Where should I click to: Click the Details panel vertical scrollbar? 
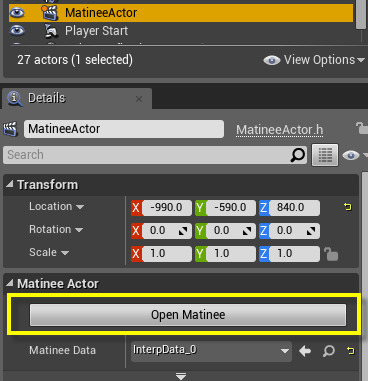364,277
